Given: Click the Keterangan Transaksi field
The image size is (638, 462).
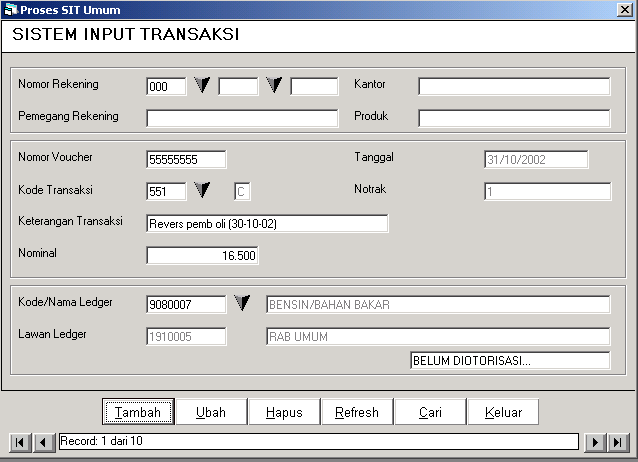Looking at the screenshot, I should coord(267,223).
